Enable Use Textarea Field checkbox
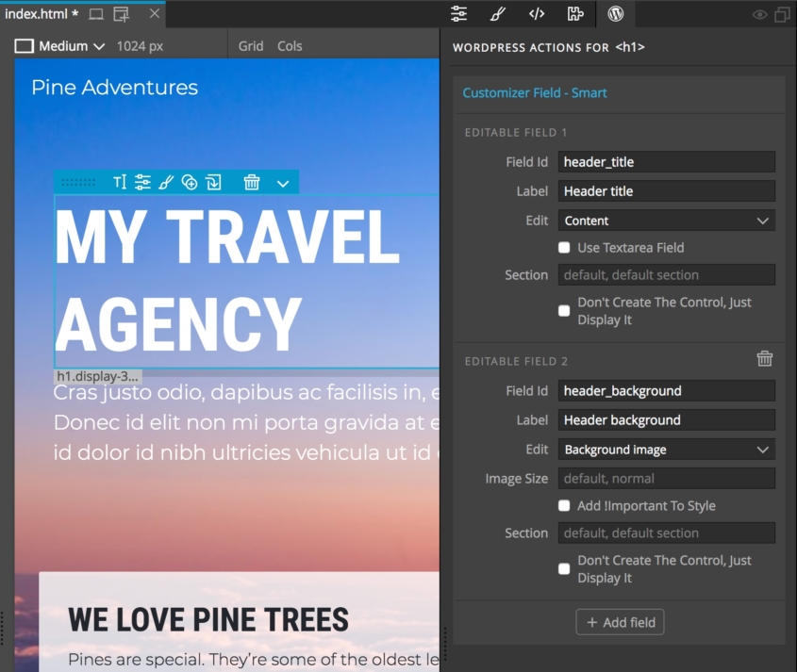797x672 pixels. pos(564,248)
